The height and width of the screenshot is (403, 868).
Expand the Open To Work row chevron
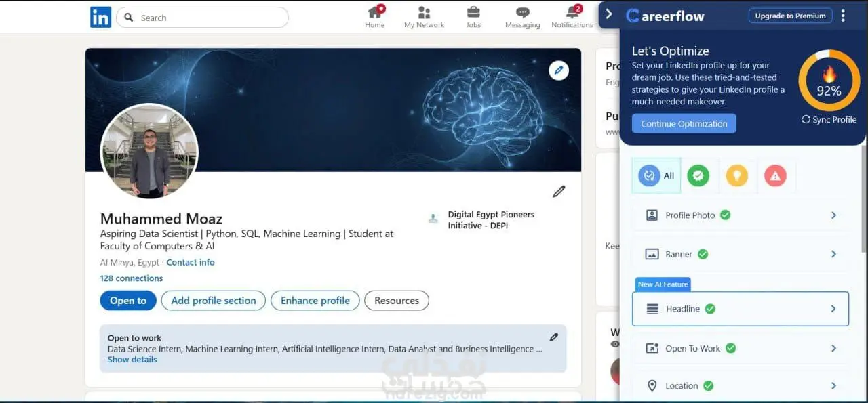[833, 348]
